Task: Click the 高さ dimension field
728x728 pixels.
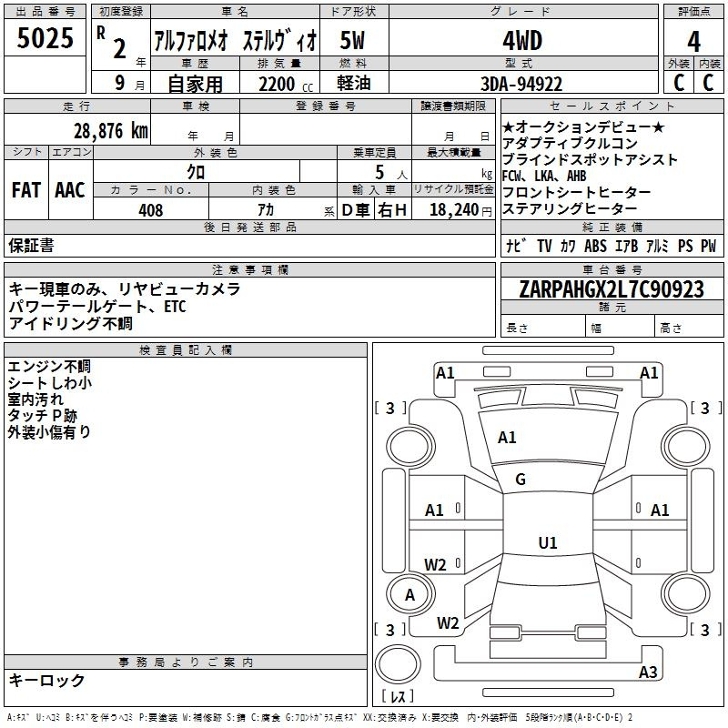Action: [x=690, y=328]
